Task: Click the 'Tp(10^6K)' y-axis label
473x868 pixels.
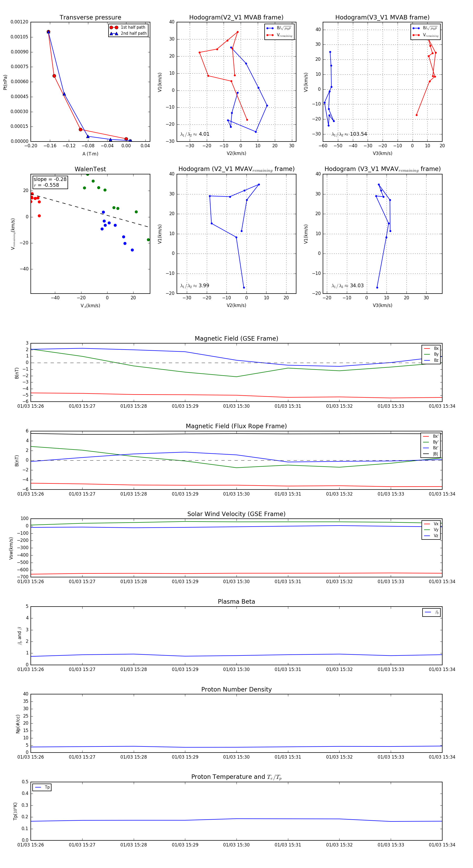Action: (15, 811)
